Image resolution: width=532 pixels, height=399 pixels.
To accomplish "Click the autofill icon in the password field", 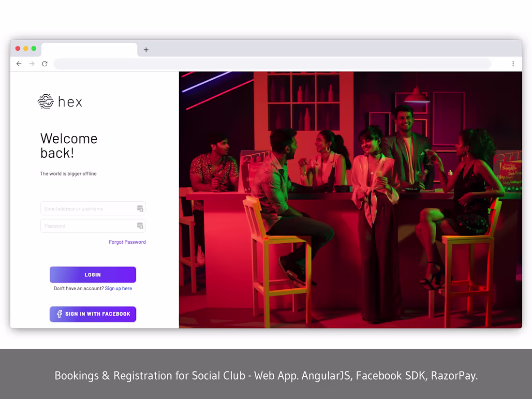I will 140,226.
